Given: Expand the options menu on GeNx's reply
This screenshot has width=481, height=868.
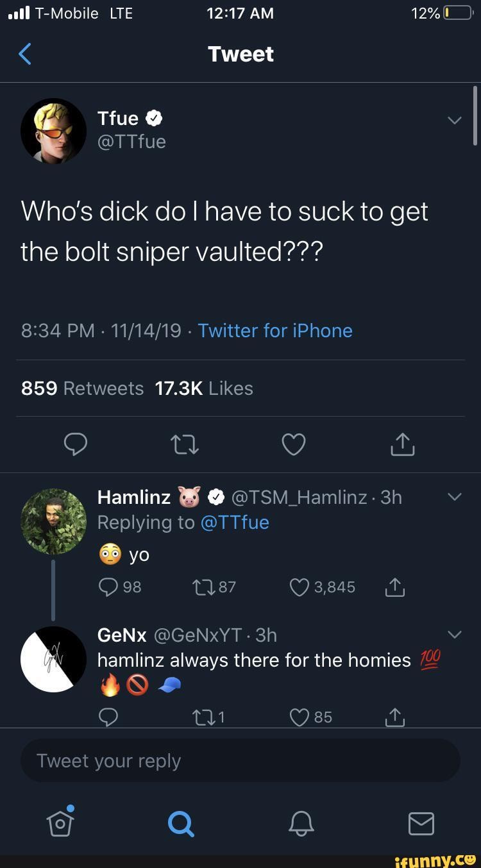Looking at the screenshot, I should pyautogui.click(x=455, y=634).
